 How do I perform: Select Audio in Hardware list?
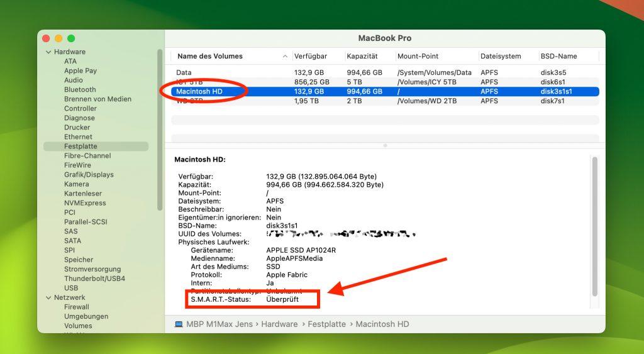(x=74, y=80)
